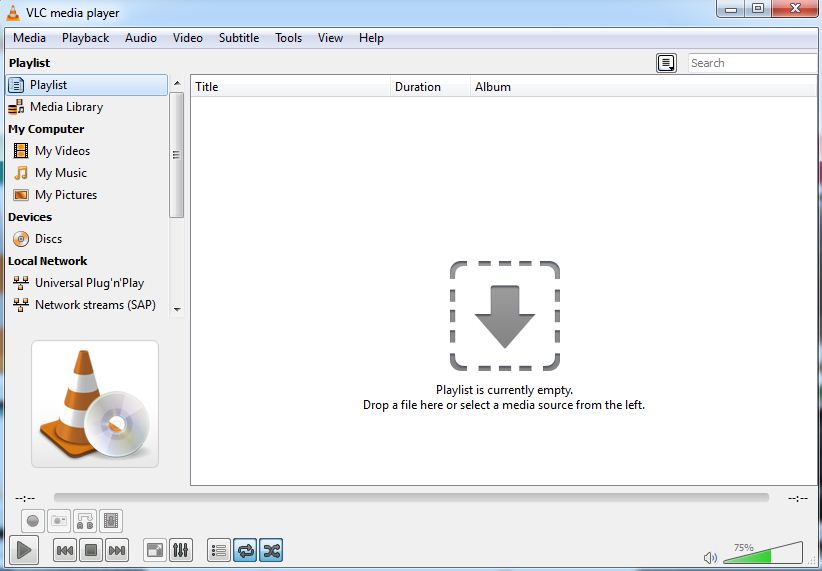Open the Audio menu
This screenshot has width=822, height=571.
click(140, 38)
